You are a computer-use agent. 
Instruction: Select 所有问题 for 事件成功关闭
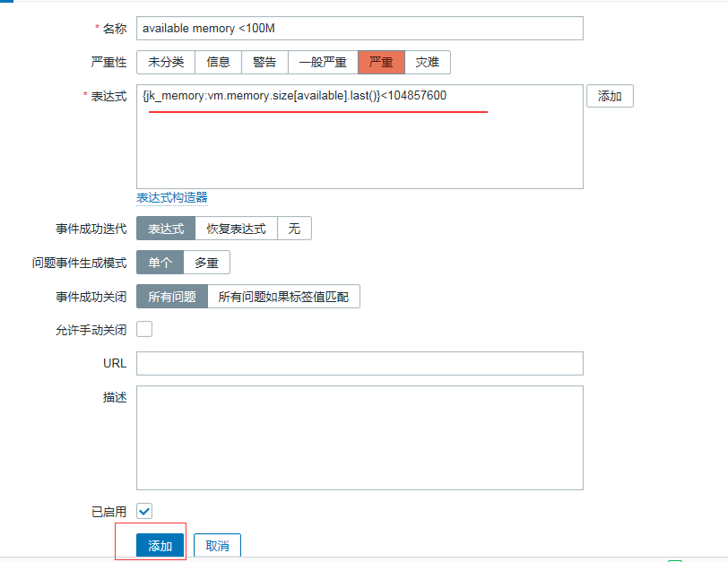coord(172,297)
